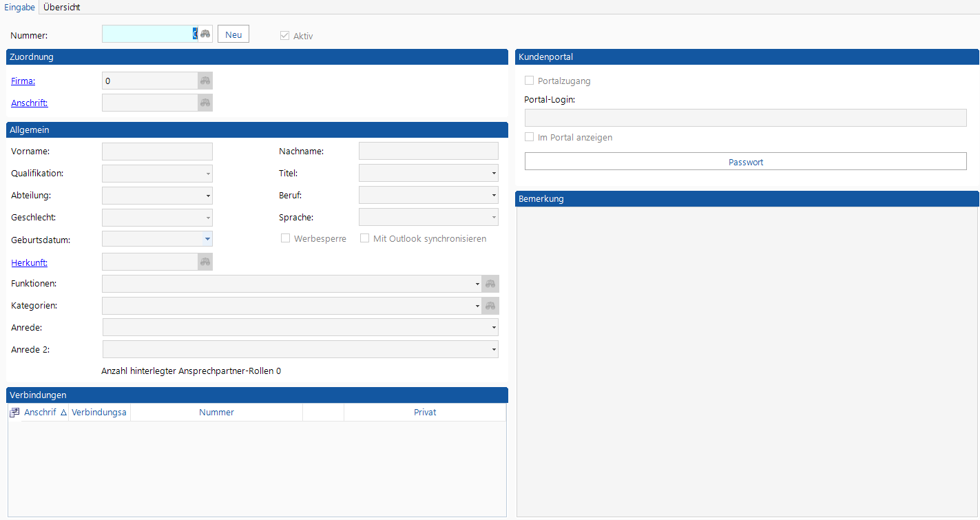Open the Geburtsdatum date picker dropdown
The width and height of the screenshot is (980, 520).
coord(207,239)
